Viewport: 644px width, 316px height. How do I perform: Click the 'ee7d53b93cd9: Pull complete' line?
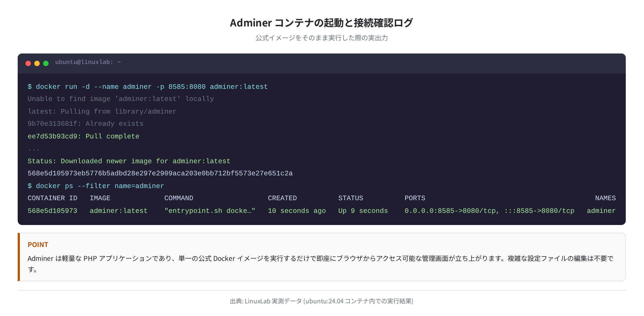pyautogui.click(x=83, y=136)
